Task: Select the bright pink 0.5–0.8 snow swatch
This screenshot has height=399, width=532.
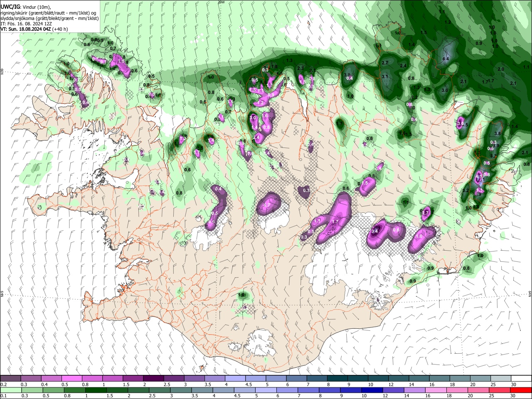Action: pyautogui.click(x=72, y=379)
